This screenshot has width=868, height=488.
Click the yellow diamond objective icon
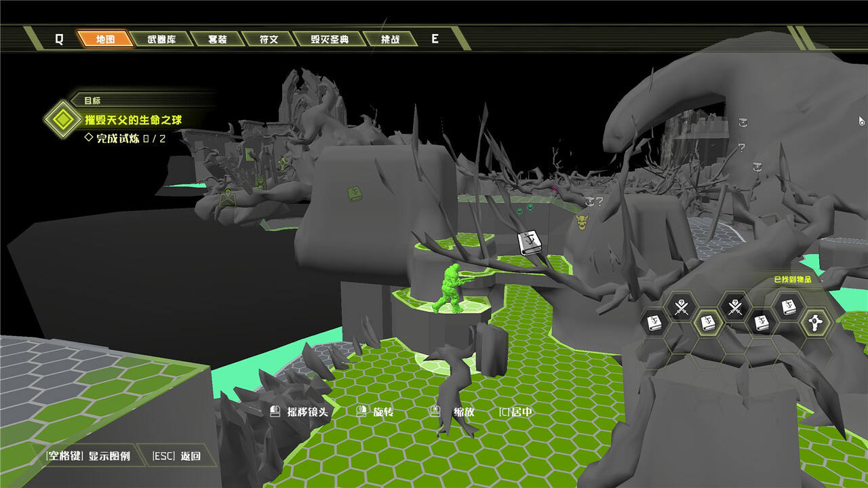point(62,120)
